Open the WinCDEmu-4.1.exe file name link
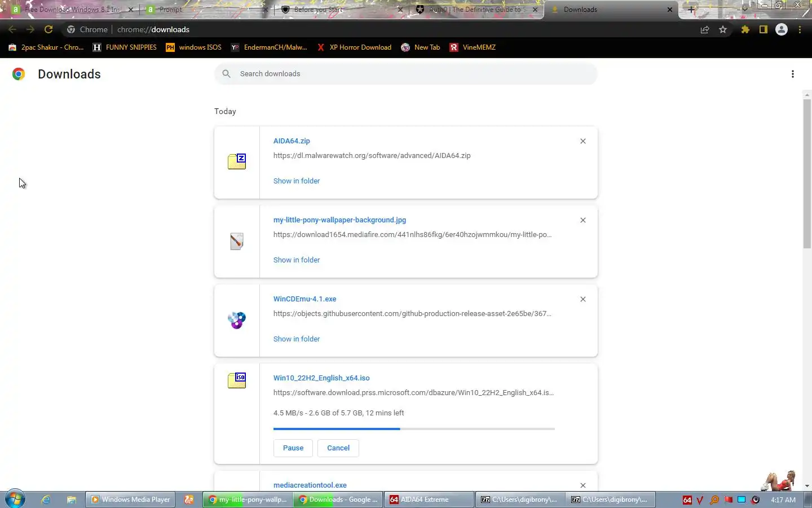The height and width of the screenshot is (508, 812). tap(304, 299)
